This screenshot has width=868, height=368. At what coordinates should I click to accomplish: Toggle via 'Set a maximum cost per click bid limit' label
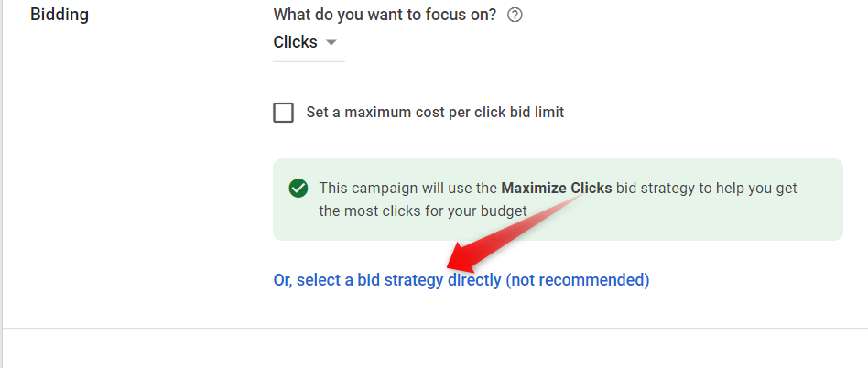click(435, 113)
